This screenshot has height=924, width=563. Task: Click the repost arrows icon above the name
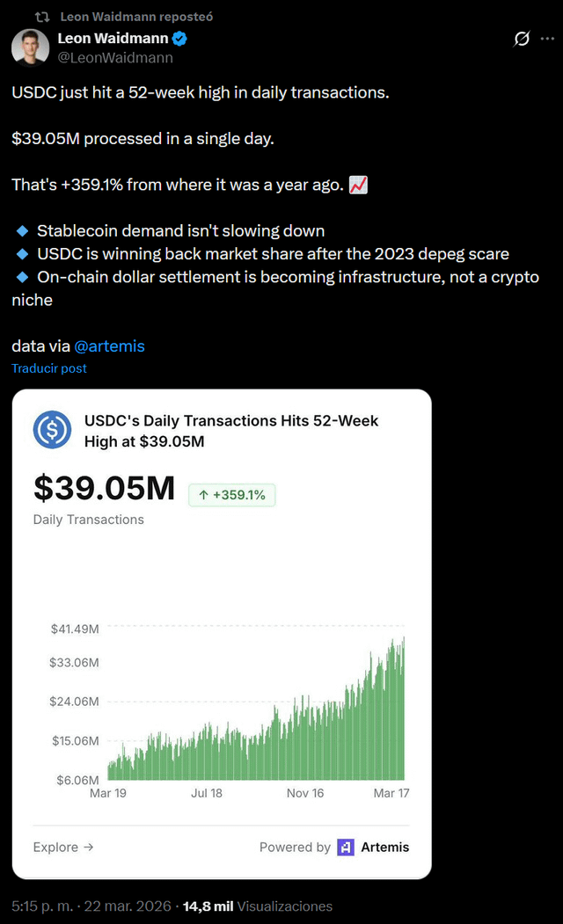(41, 17)
